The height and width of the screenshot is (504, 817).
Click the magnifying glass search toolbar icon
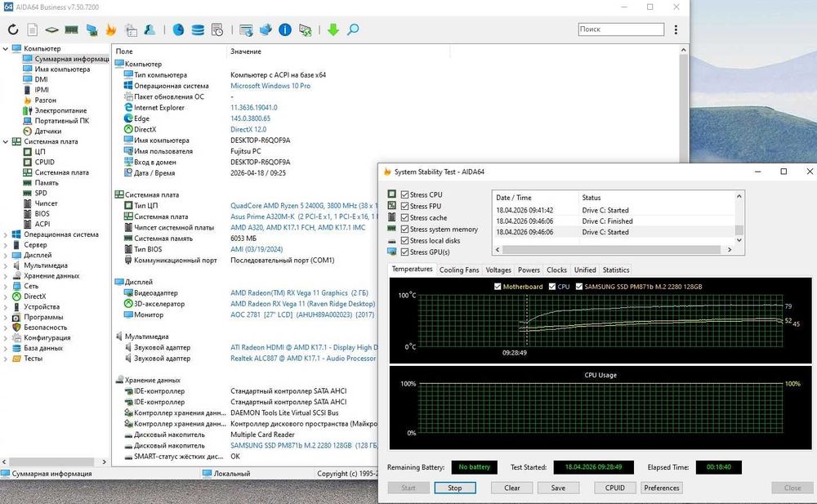click(x=353, y=29)
